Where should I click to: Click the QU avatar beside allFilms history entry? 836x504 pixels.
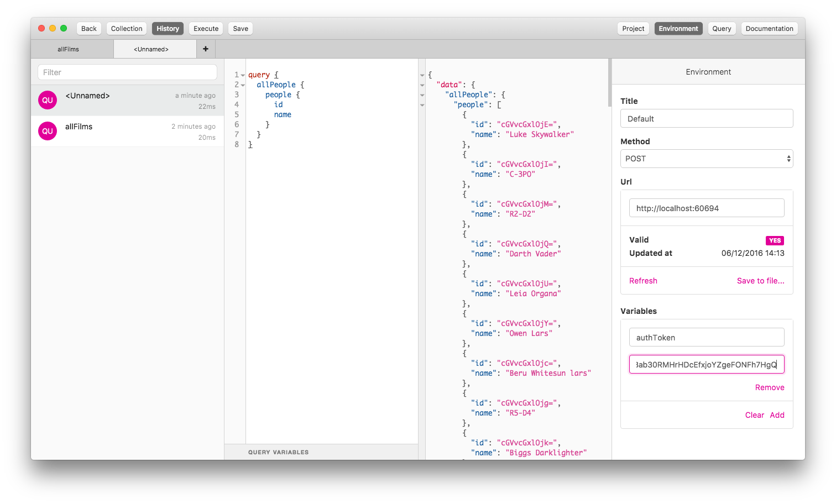point(48,131)
